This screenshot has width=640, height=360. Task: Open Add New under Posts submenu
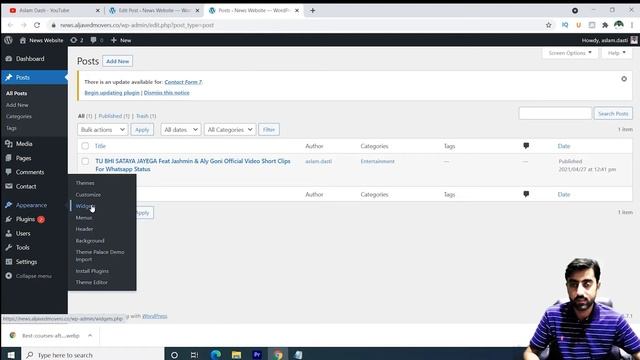click(x=17, y=105)
